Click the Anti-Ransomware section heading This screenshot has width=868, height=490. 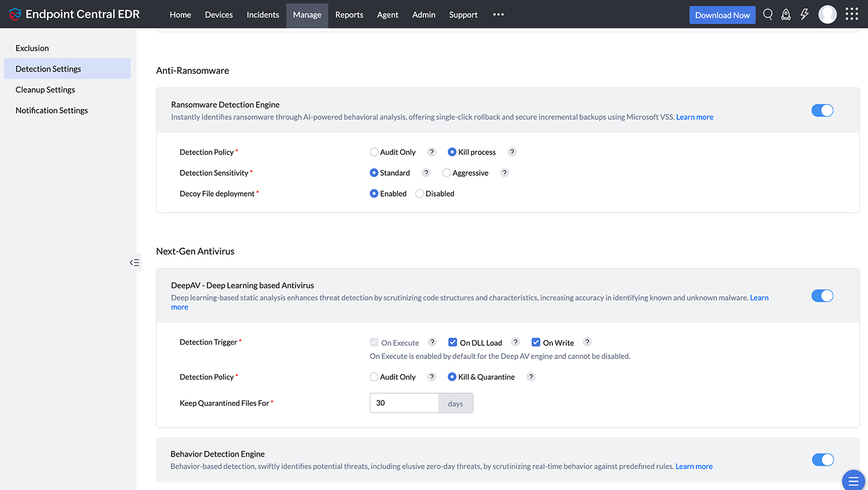pyautogui.click(x=192, y=70)
